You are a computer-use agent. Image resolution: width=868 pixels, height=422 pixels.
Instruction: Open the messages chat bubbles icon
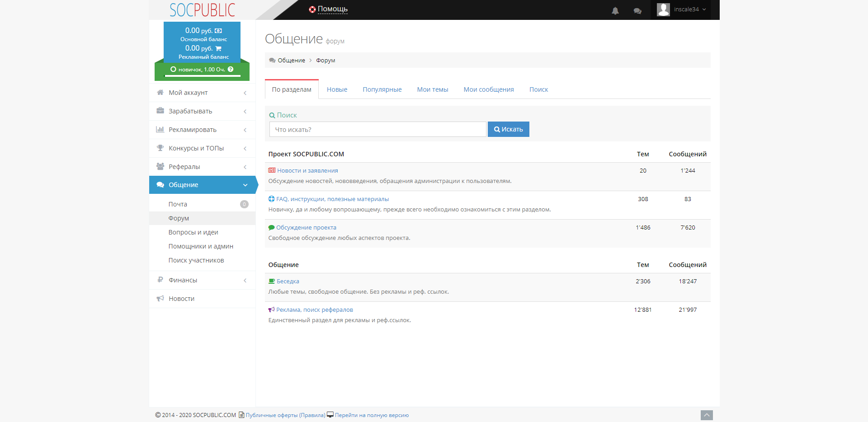tap(637, 11)
